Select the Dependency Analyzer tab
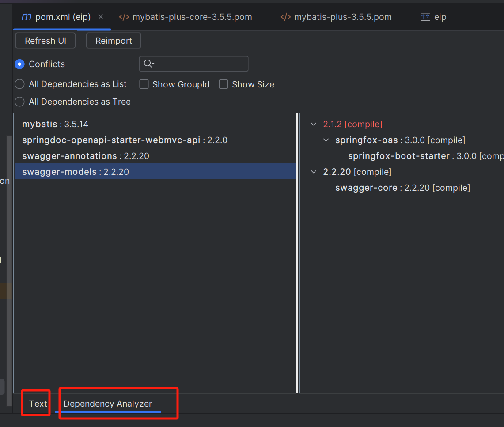504x427 pixels. [108, 404]
